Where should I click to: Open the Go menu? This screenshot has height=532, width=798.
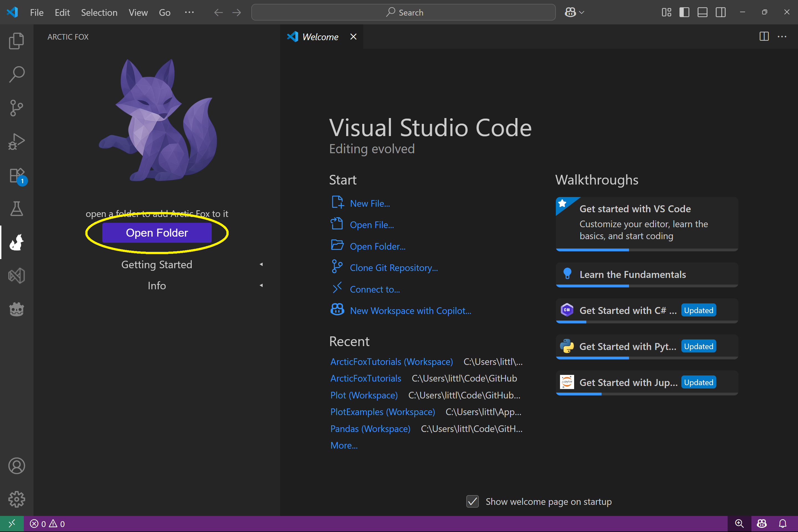click(x=165, y=12)
